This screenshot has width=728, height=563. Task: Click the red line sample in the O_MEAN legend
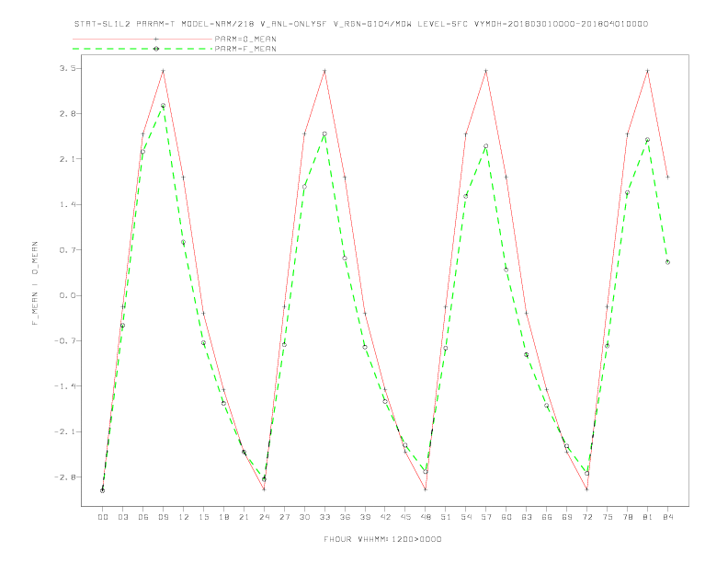[142, 39]
